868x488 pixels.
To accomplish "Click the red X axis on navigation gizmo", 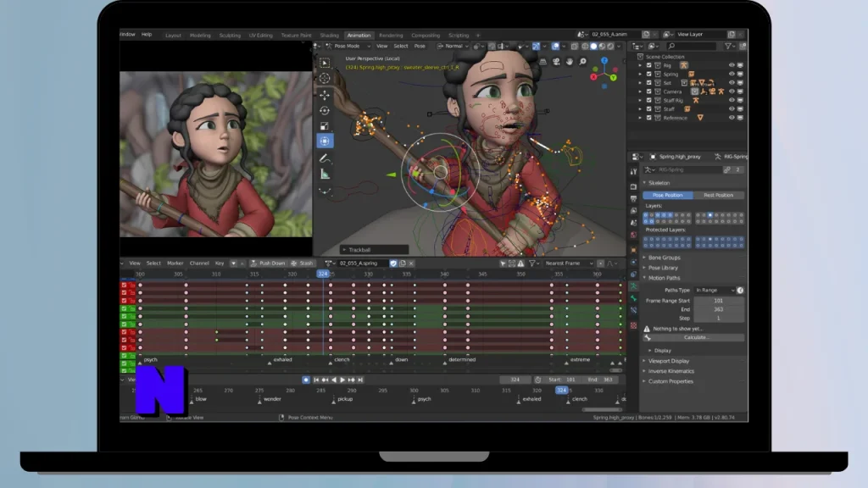I will [x=594, y=77].
